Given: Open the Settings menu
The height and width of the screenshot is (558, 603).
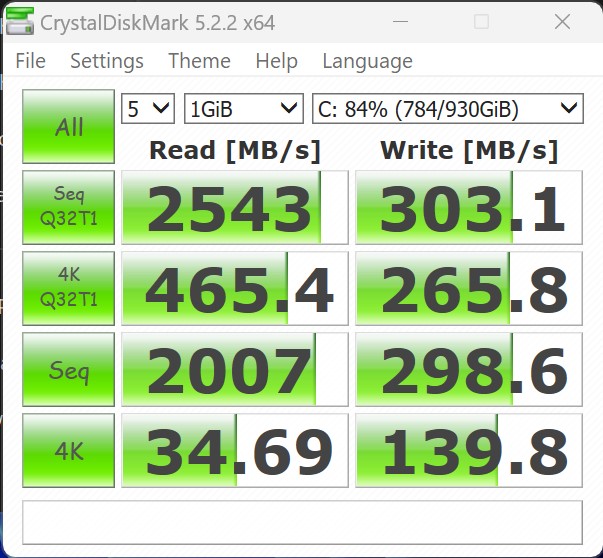Looking at the screenshot, I should (x=107, y=61).
